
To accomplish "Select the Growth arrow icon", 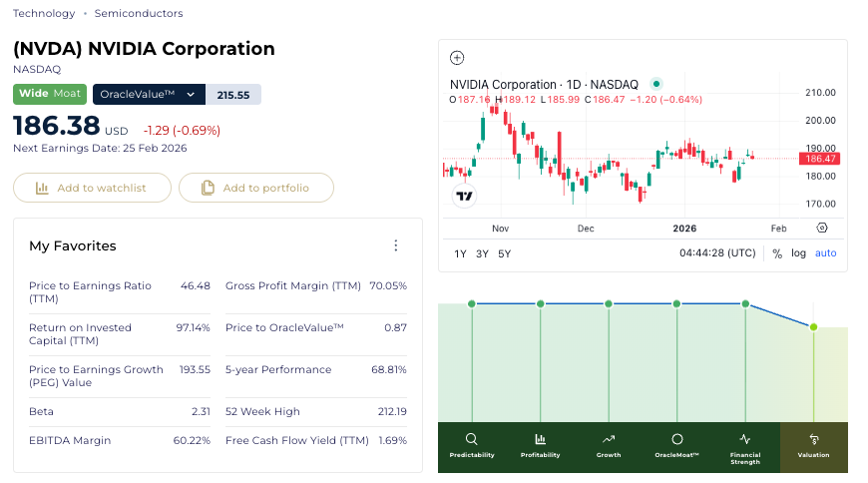I will [x=609, y=439].
